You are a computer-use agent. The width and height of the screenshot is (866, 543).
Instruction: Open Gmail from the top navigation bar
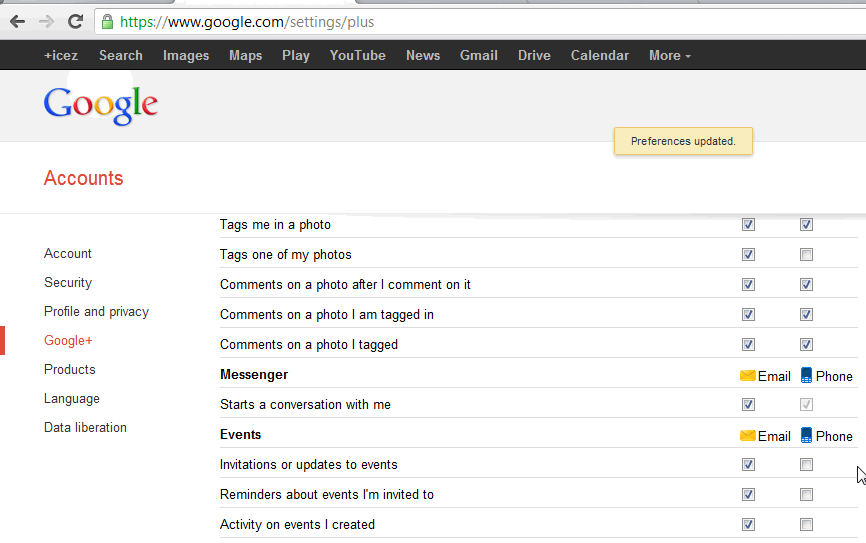click(x=479, y=56)
